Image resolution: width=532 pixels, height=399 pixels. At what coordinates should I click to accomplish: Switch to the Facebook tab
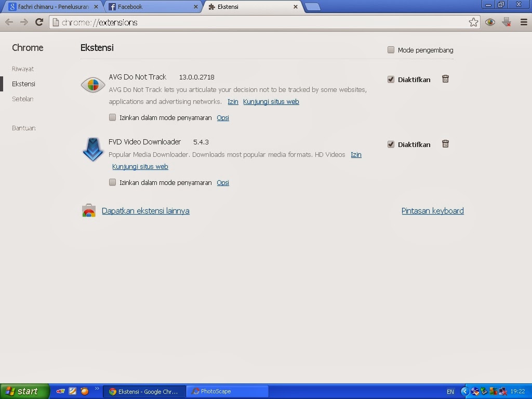pyautogui.click(x=153, y=7)
